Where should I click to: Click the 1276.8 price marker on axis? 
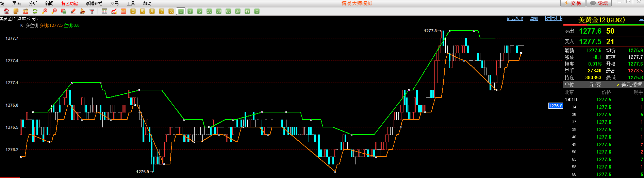556,106
